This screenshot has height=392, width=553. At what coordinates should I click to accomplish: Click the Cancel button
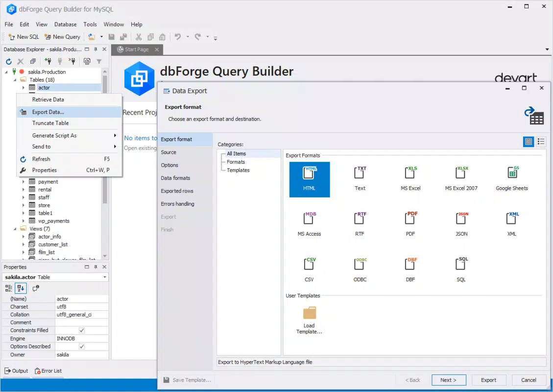(x=529, y=380)
